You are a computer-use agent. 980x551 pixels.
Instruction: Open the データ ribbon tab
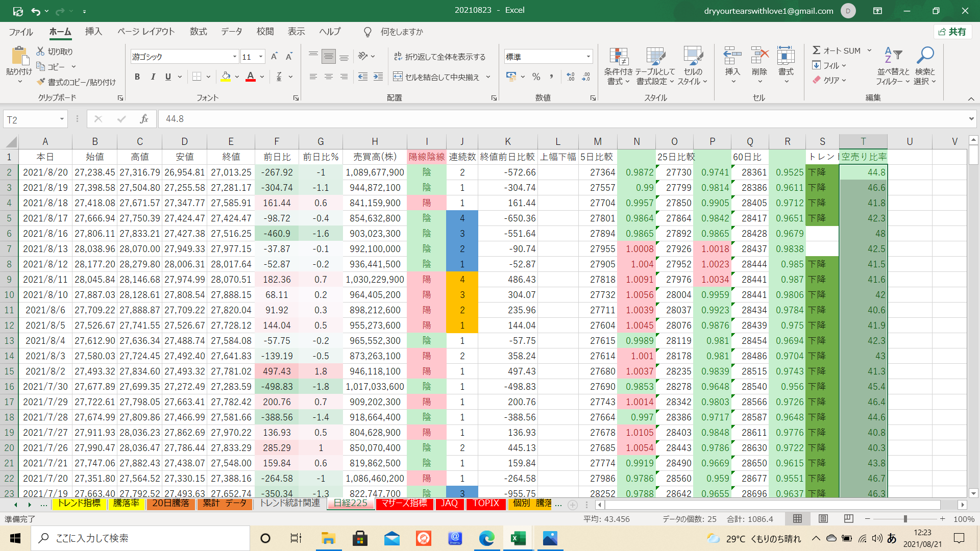231,32
